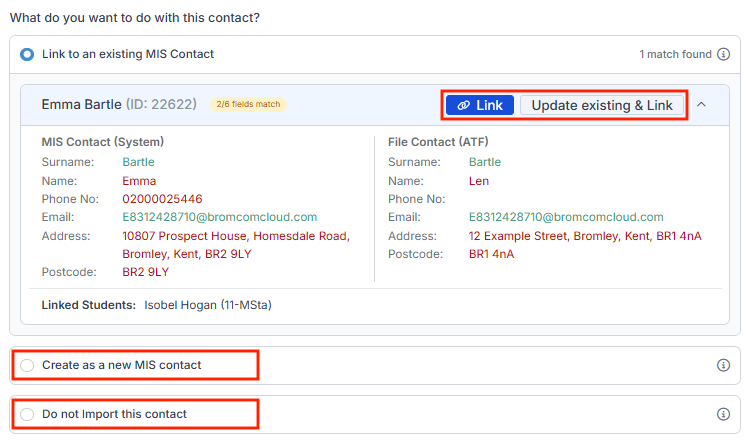750x444 pixels.
Task: Click the 2/6 fields match badge
Action: 248,104
